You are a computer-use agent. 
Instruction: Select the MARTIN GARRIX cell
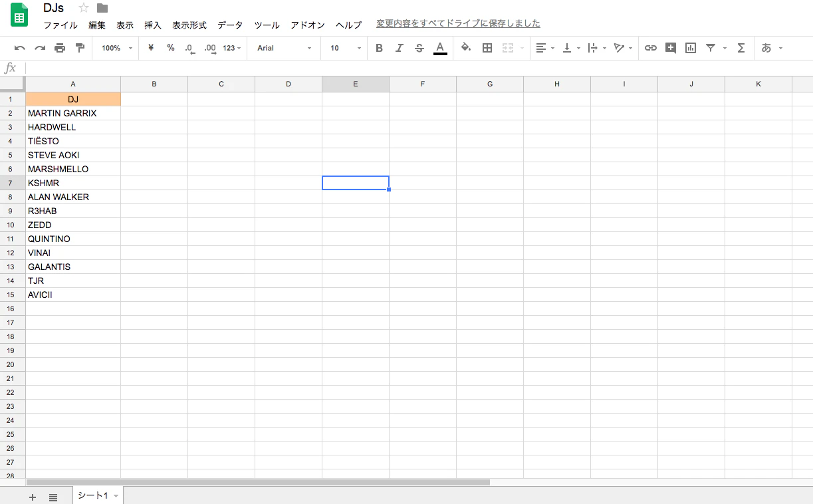pyautogui.click(x=73, y=113)
